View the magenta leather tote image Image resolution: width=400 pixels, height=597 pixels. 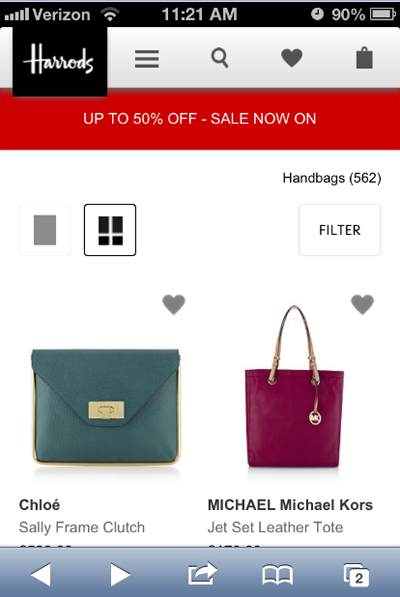(294, 386)
